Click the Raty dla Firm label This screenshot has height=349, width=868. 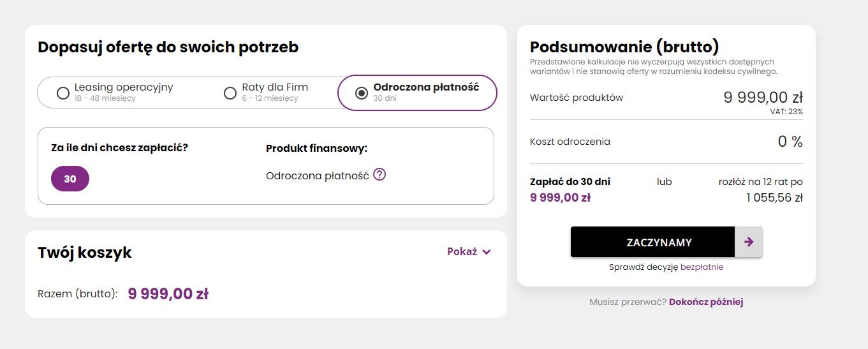click(x=275, y=87)
